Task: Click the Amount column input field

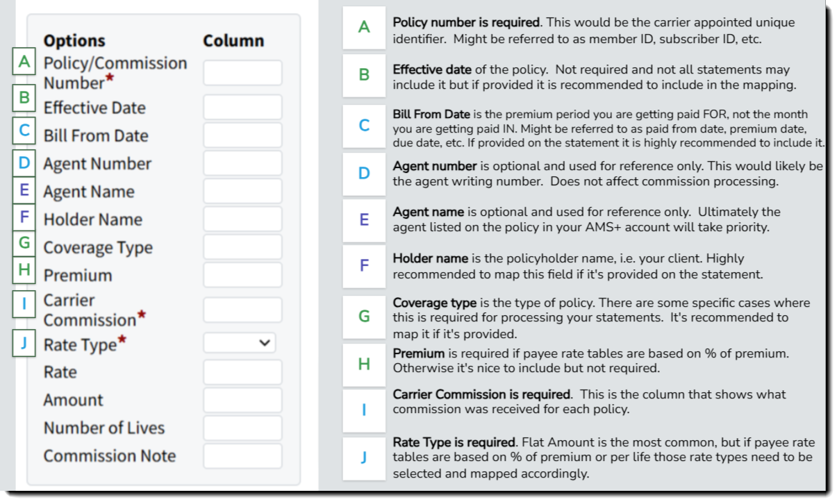Action: [242, 400]
